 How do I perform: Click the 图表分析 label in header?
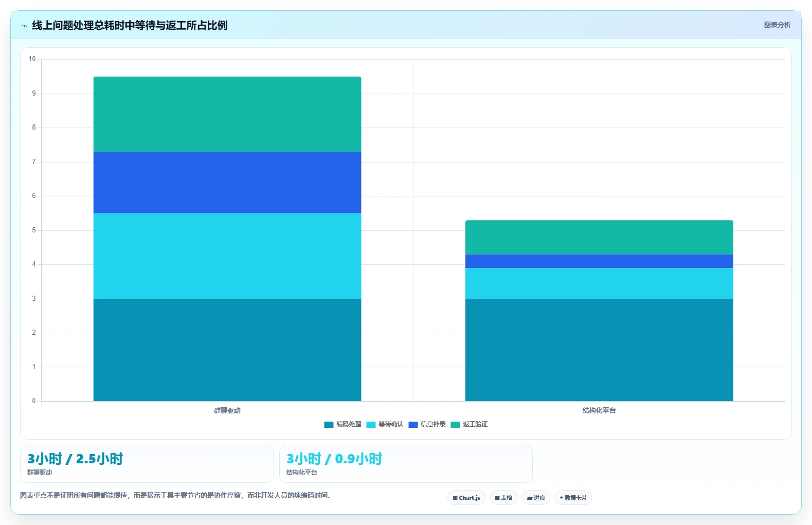[777, 25]
